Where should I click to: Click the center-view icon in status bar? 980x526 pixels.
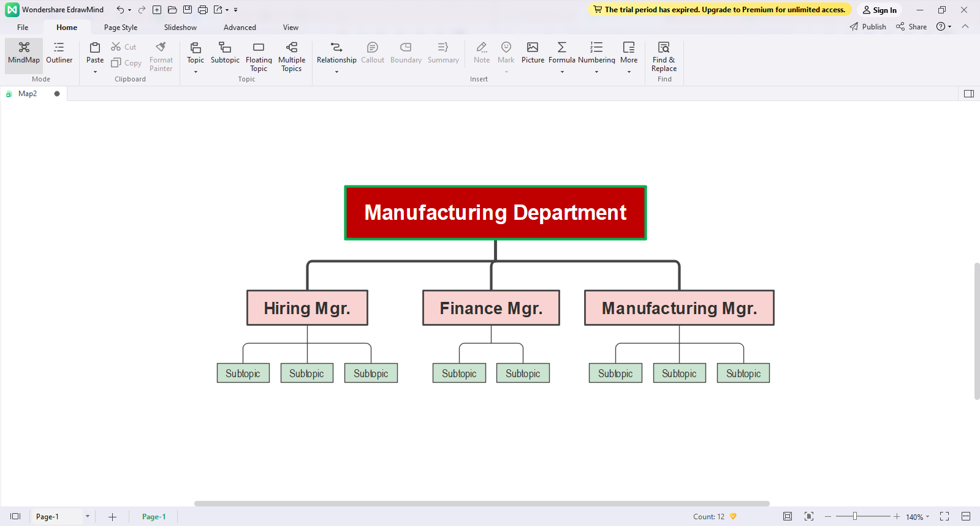[809, 517]
